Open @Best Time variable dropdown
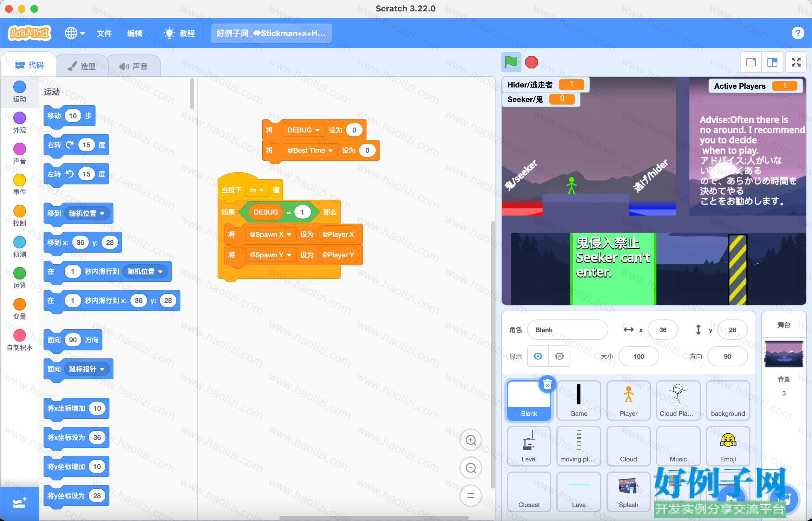This screenshot has height=521, width=812. pyautogui.click(x=310, y=150)
